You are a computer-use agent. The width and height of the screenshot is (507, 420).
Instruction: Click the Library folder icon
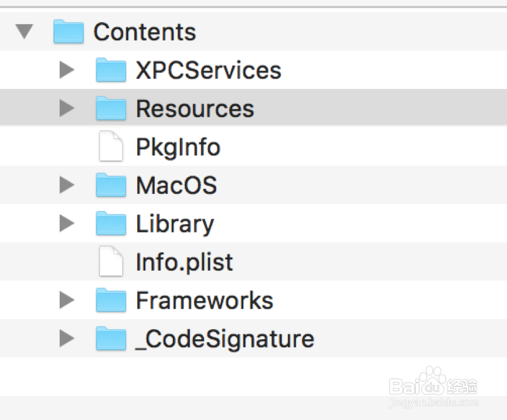tap(111, 224)
